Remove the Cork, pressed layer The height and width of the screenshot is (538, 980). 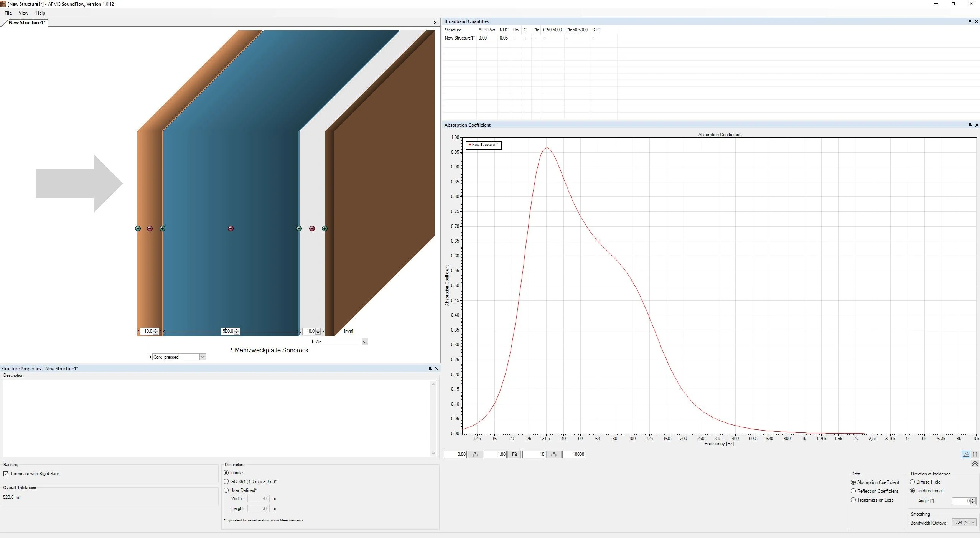(x=150, y=229)
